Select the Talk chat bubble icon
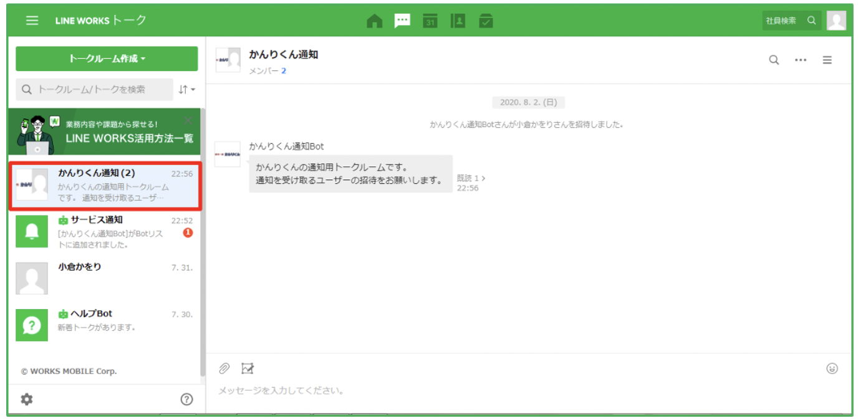The width and height of the screenshot is (868, 420). [402, 20]
